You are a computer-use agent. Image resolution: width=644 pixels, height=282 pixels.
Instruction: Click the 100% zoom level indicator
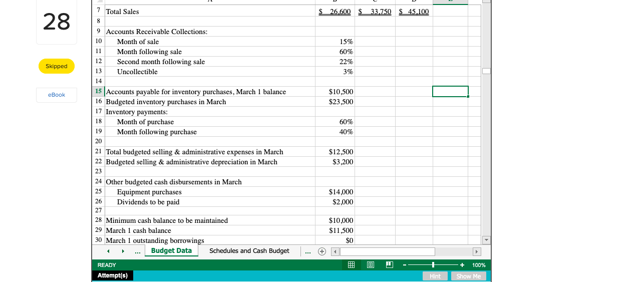tap(479, 265)
